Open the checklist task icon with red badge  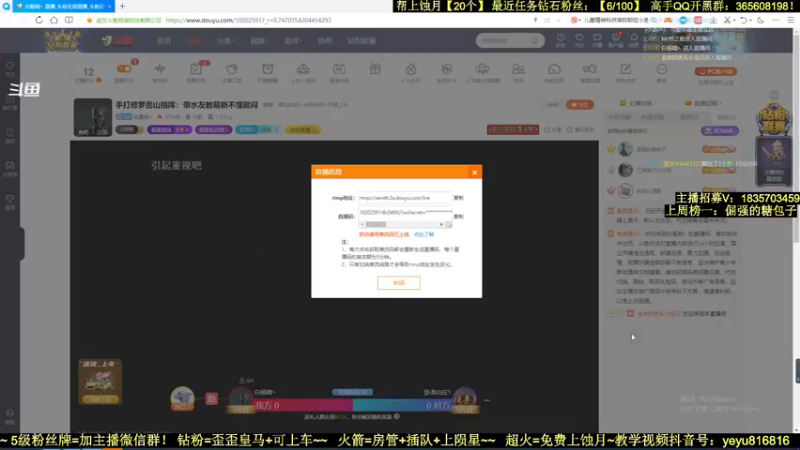tap(196, 69)
